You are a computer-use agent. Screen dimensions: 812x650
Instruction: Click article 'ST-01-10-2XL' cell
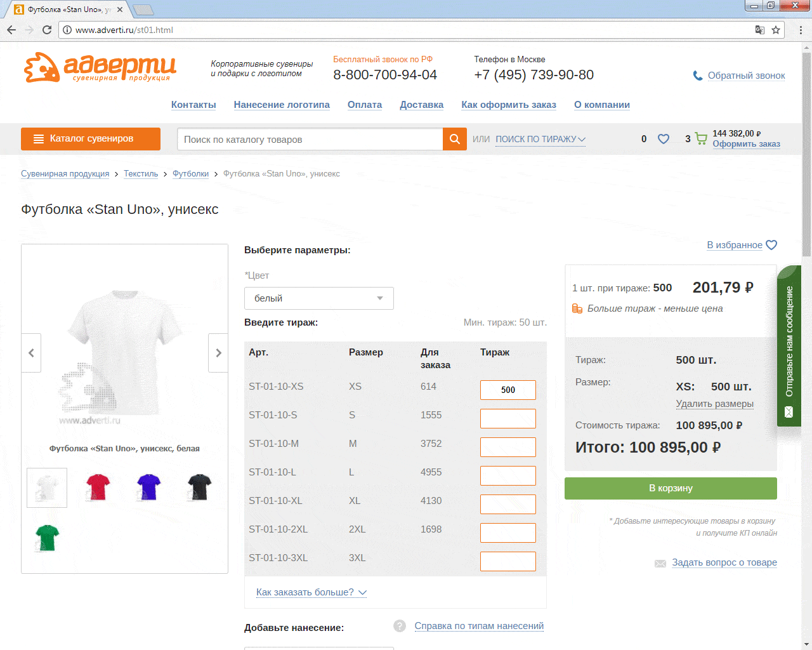coord(278,529)
